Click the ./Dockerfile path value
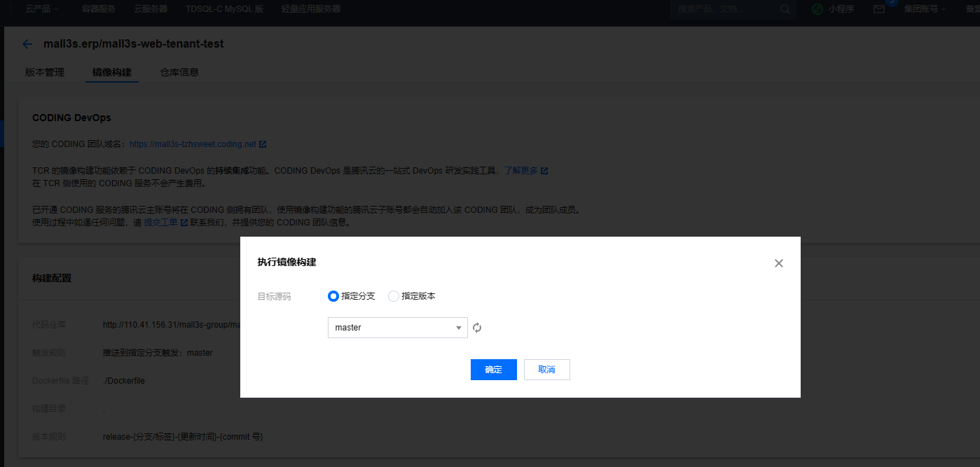 (x=124, y=381)
